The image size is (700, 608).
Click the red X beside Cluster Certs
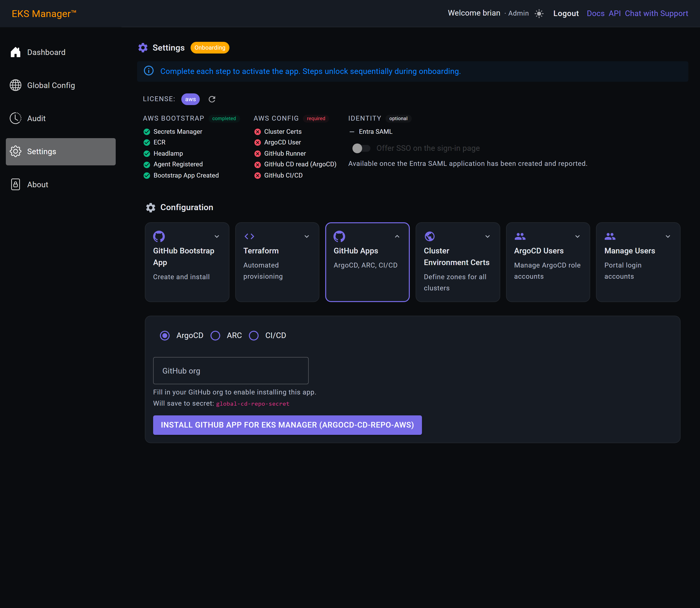pos(258,132)
